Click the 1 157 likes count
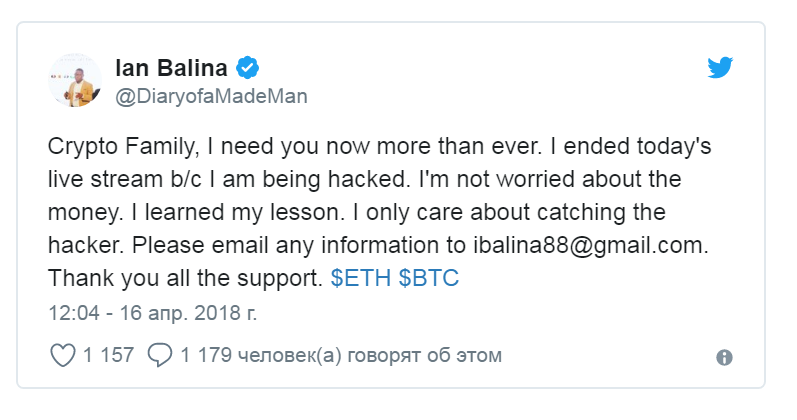 point(108,355)
